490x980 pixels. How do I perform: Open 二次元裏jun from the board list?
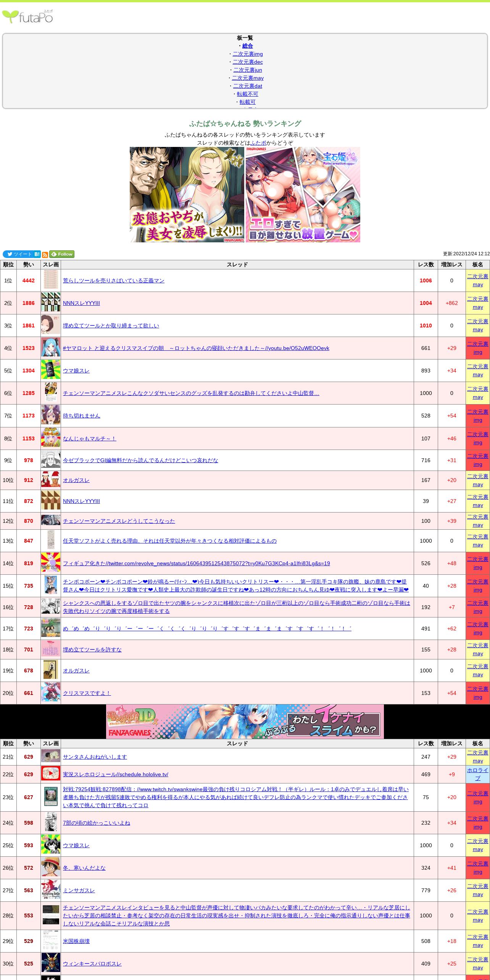click(x=248, y=70)
